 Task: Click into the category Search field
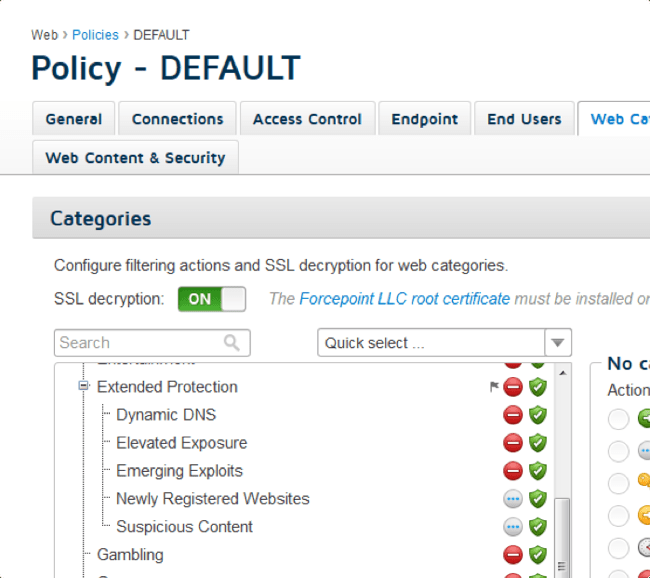coord(138,343)
